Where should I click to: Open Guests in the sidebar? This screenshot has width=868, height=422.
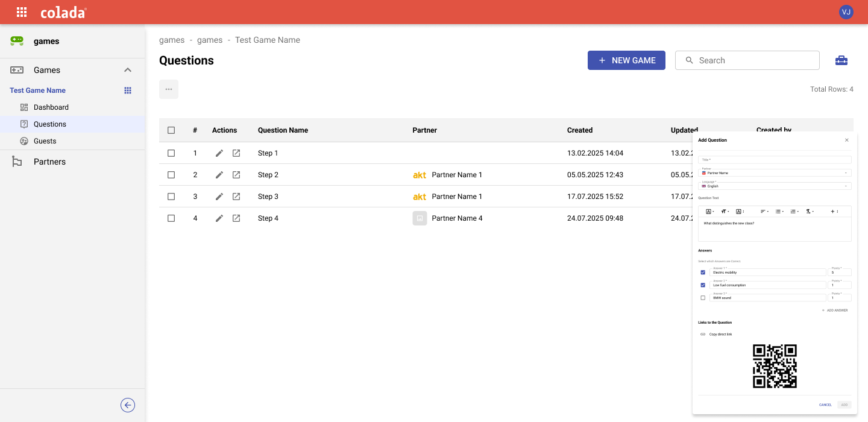coord(45,141)
